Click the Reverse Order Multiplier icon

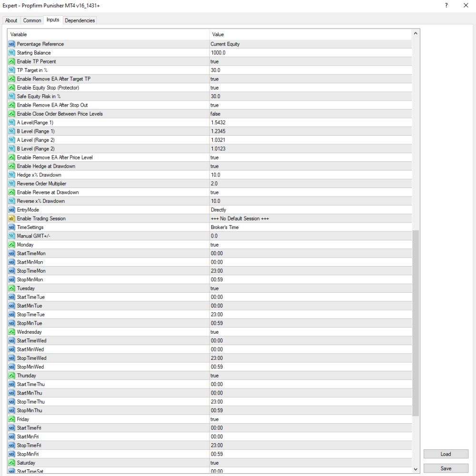coord(11,184)
